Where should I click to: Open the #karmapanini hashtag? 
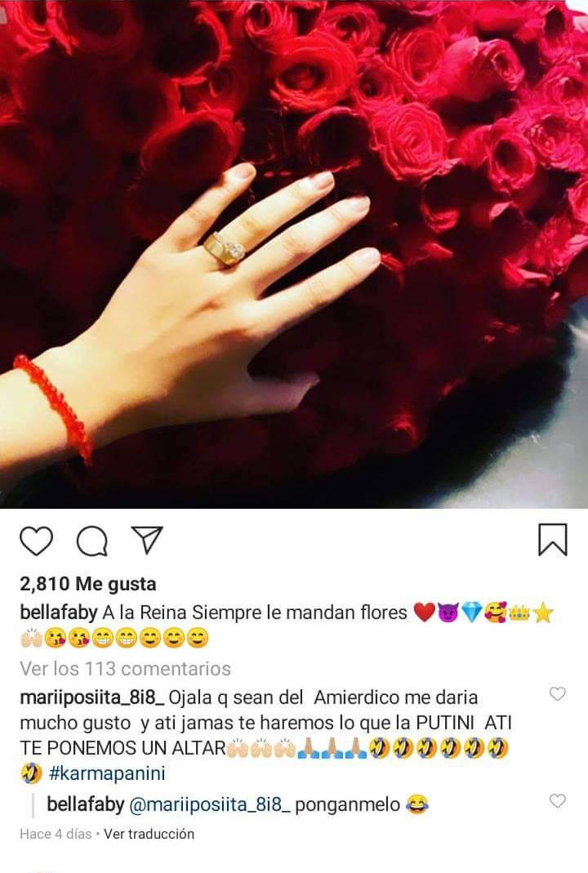pos(107,773)
